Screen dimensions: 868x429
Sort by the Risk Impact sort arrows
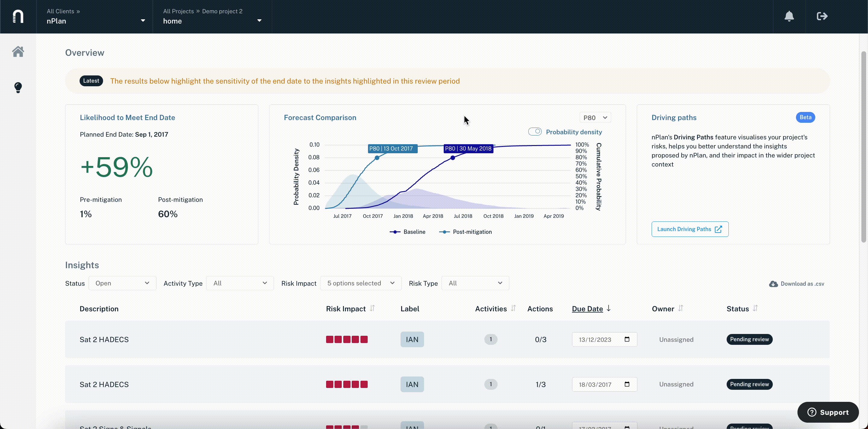[x=372, y=308]
